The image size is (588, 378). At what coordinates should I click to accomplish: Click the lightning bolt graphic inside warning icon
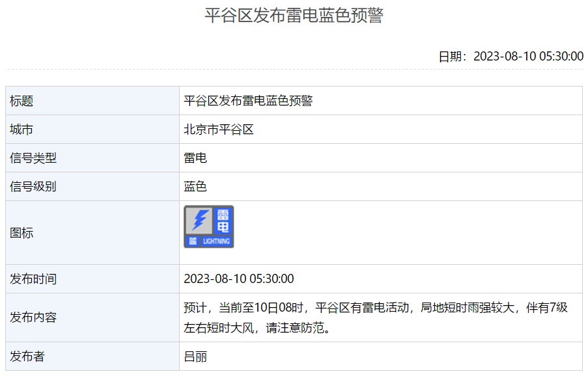199,220
